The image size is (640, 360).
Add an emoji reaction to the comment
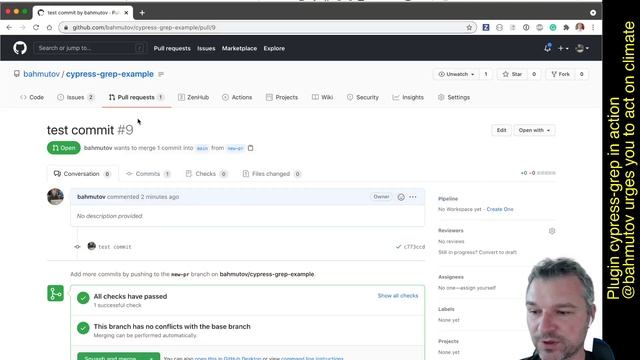coord(401,197)
